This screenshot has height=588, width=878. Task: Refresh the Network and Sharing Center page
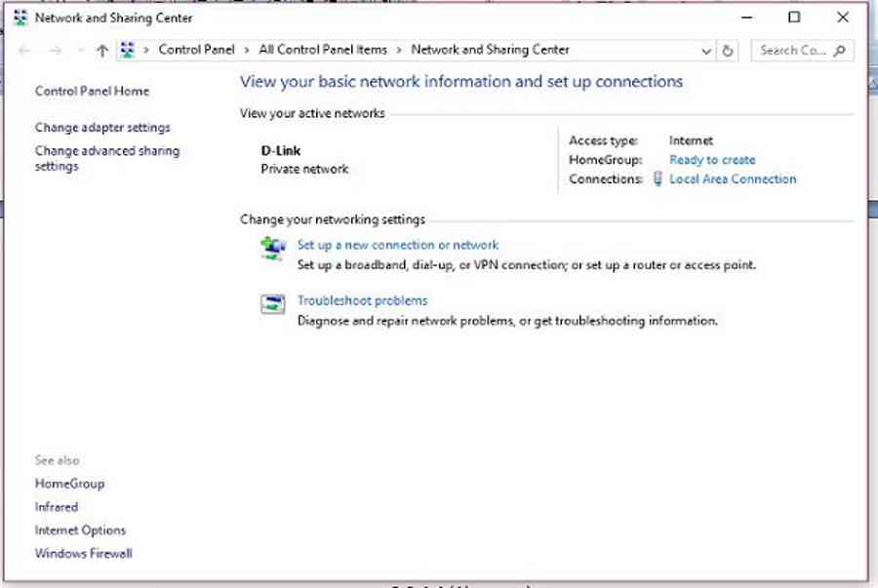(728, 51)
